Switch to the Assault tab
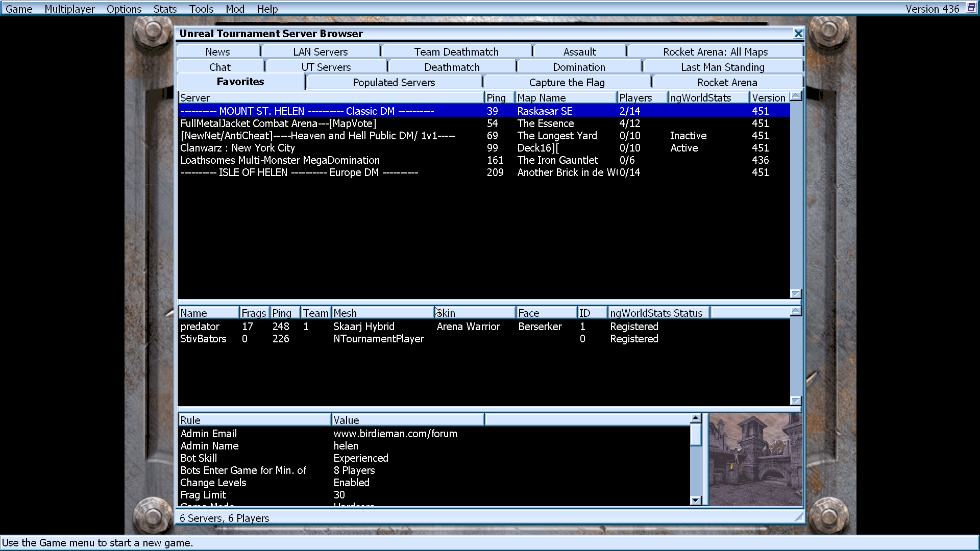Screen dimensions: 980x551 [579, 52]
